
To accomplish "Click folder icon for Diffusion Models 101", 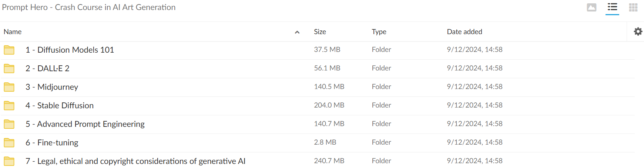I will (x=9, y=50).
